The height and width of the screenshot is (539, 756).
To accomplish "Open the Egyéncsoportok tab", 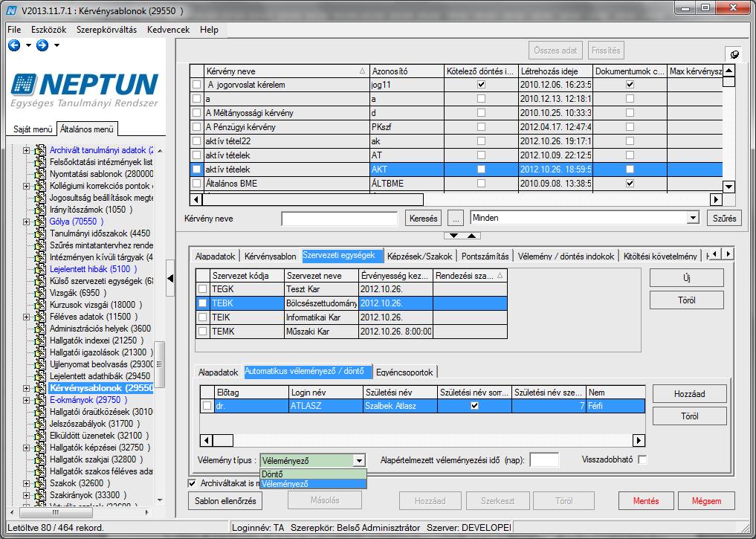I will point(404,372).
